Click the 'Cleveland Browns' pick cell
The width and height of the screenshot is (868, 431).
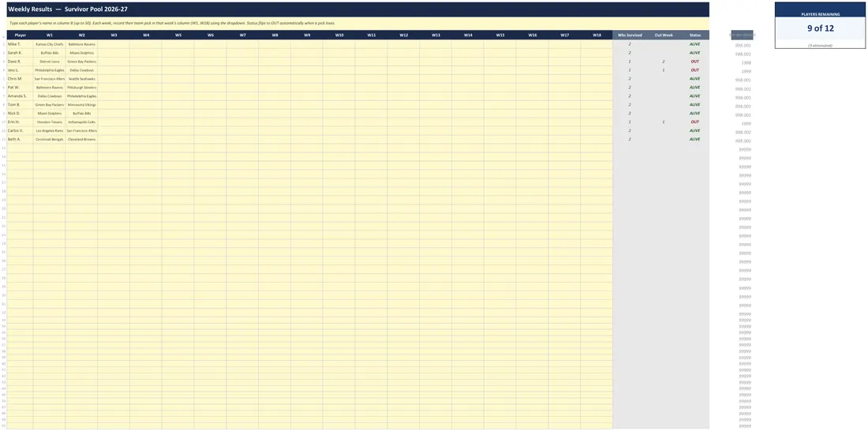point(81,139)
